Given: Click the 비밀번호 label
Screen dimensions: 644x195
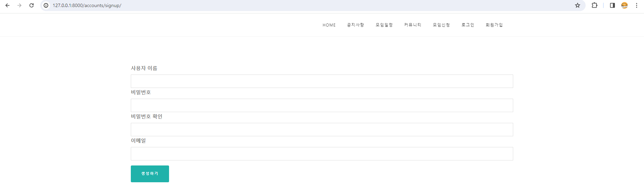Looking at the screenshot, I should click(141, 92).
